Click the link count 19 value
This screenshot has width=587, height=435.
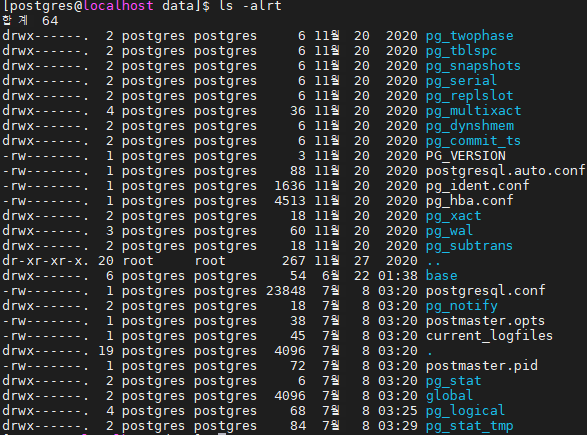106,351
